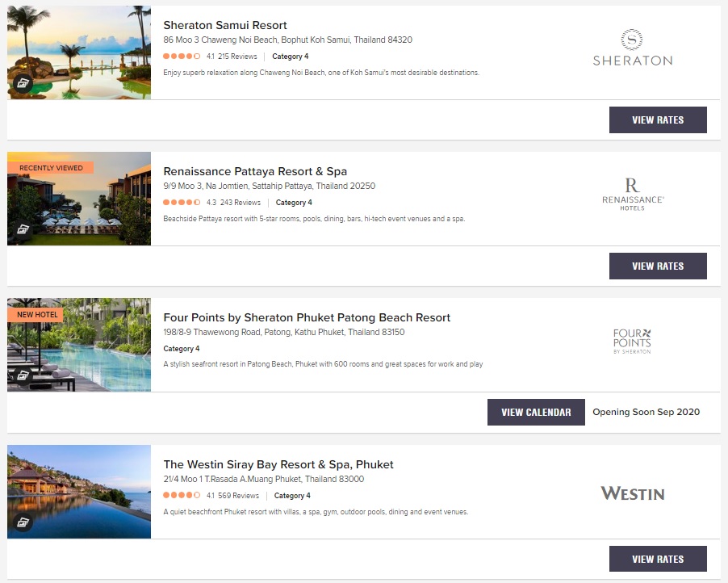Screen dimensions: 728x583
Task: Read the 569 Reviews for Westin Siray Bay
Action: pyautogui.click(x=239, y=496)
